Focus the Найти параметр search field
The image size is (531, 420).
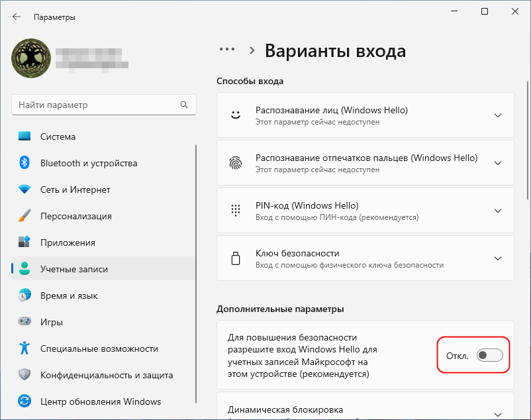(104, 105)
